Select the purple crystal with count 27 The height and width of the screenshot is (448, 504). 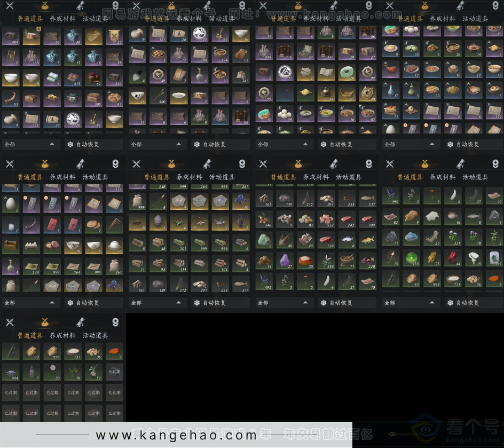(x=285, y=261)
